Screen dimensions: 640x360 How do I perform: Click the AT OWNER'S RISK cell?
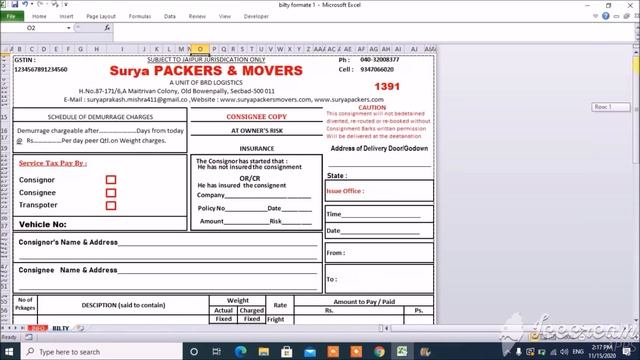pos(257,131)
